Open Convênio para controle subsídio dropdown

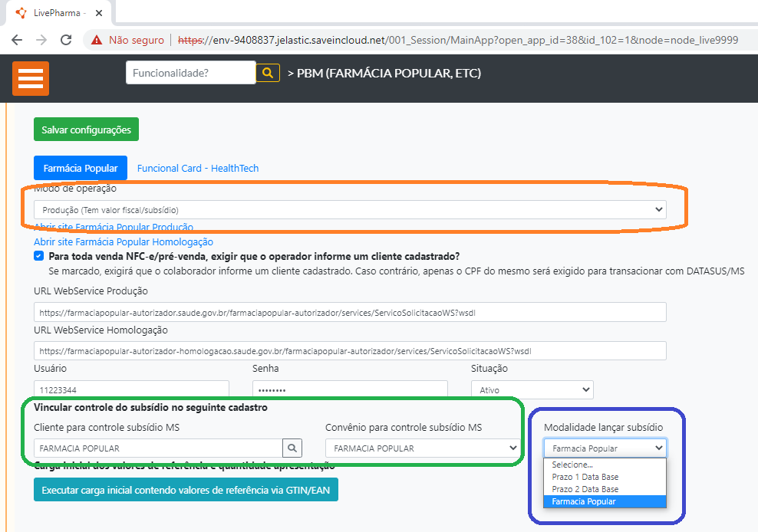[x=422, y=448]
